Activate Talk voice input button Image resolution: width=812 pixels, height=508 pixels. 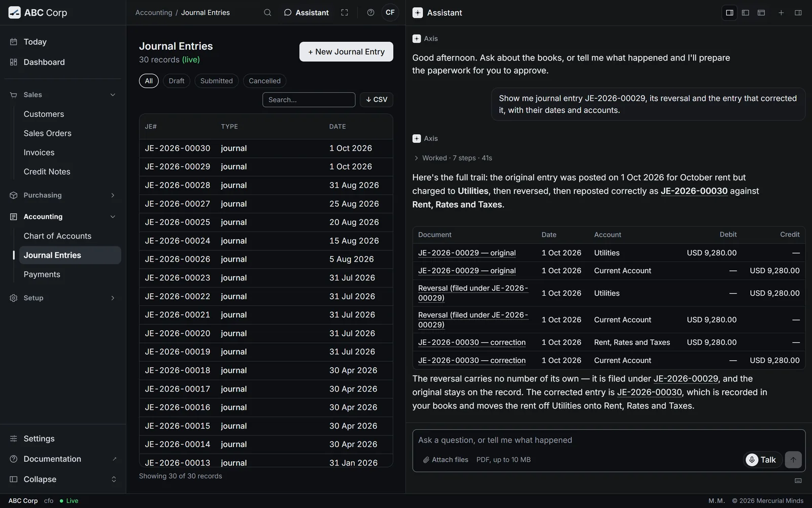coord(762,460)
